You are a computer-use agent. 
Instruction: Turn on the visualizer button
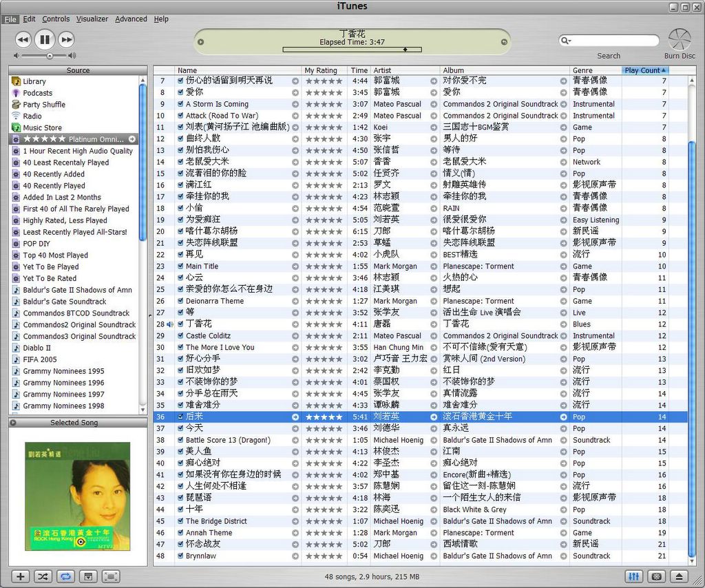656,576
